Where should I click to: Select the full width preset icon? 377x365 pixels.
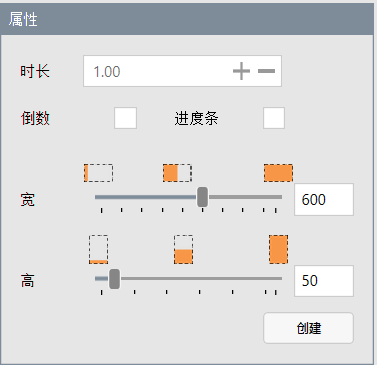[x=278, y=173]
